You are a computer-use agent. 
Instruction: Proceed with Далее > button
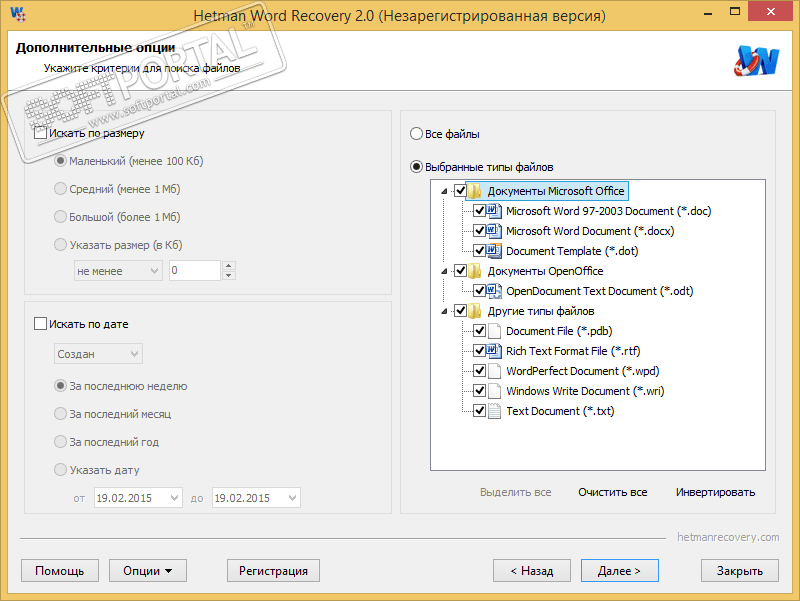[619, 570]
